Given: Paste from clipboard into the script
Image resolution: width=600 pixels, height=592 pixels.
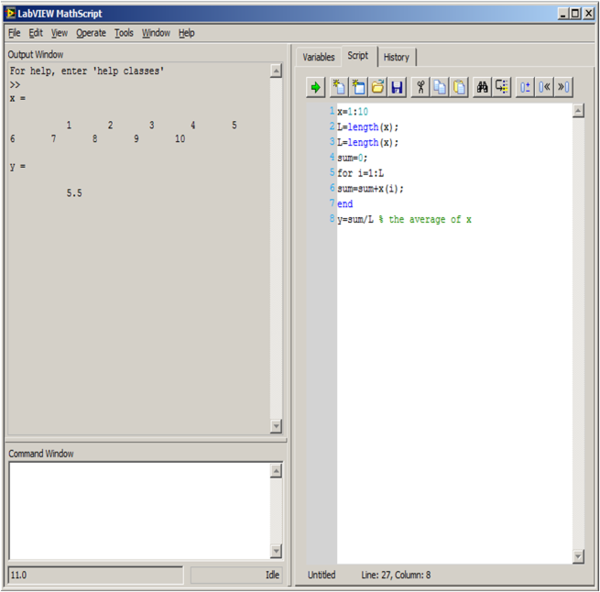Looking at the screenshot, I should pyautogui.click(x=459, y=87).
